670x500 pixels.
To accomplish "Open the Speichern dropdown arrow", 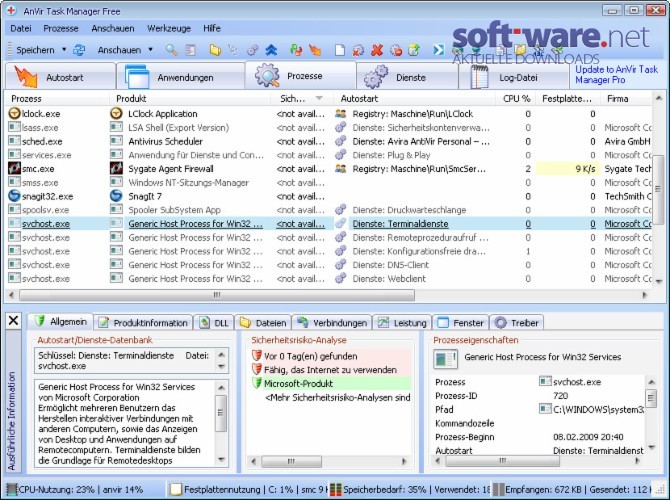I will [64, 50].
